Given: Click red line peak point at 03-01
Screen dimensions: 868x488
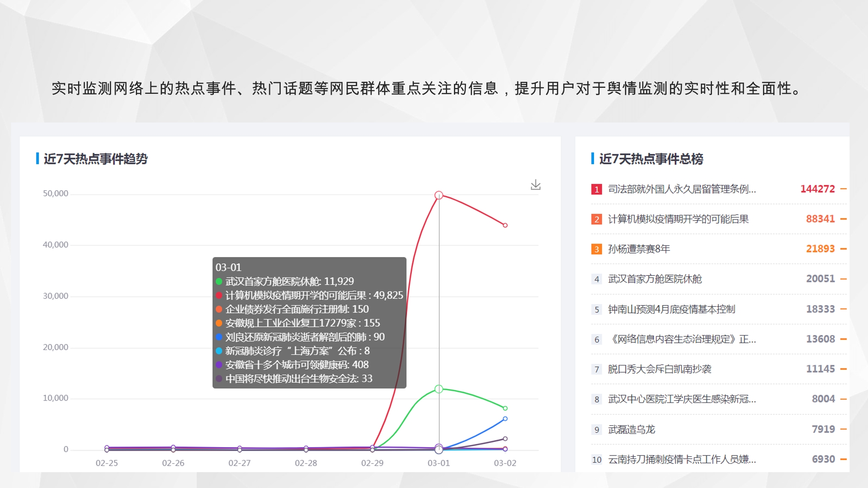Looking at the screenshot, I should pos(439,195).
